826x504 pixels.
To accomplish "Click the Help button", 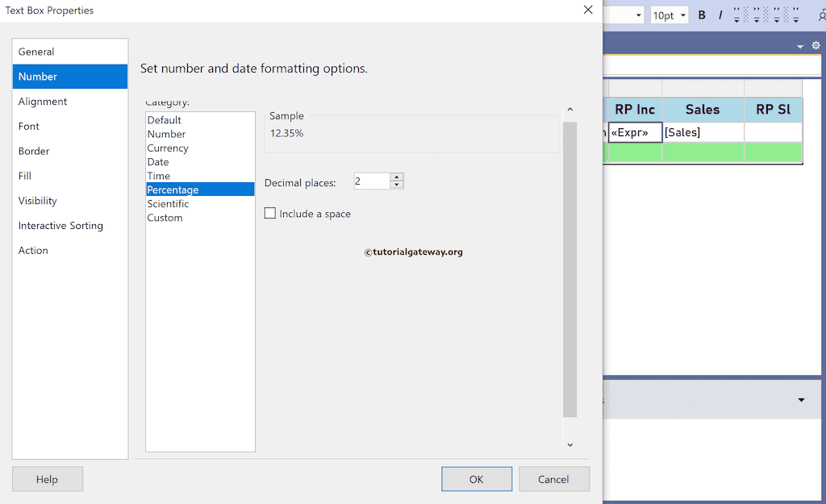I will click(47, 478).
